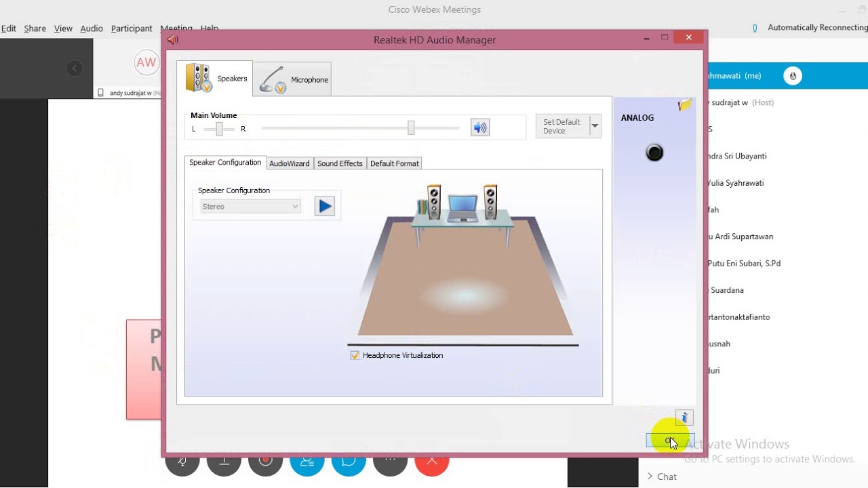Open the connector settings folder icon
The height and width of the screenshot is (488, 868).
685,105
